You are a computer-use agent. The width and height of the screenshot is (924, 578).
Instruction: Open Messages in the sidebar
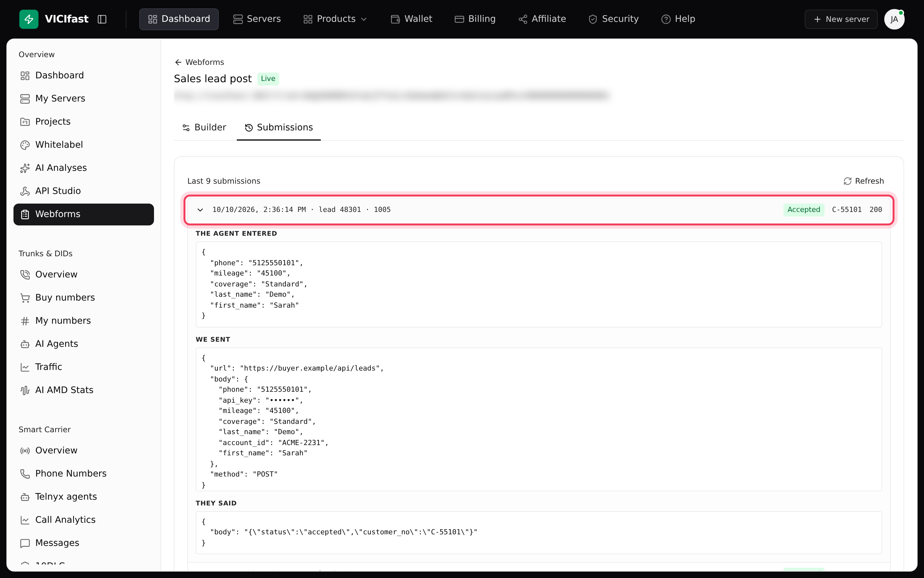point(84,543)
